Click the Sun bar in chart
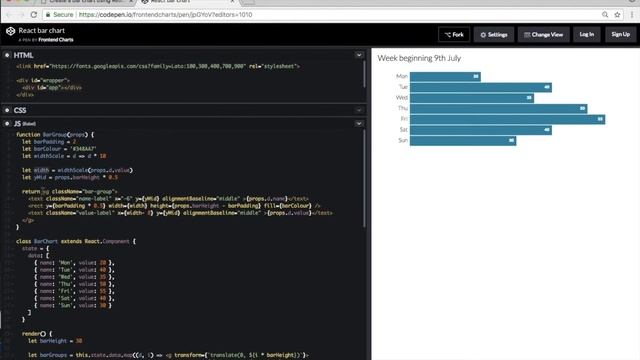This screenshot has height=360, width=640. click(x=463, y=140)
